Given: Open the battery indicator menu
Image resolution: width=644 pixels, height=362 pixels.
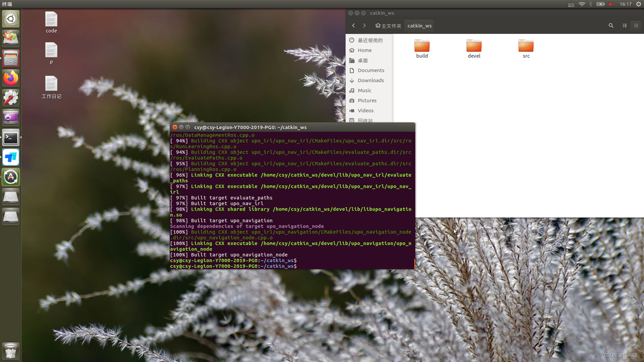Looking at the screenshot, I should [x=601, y=4].
